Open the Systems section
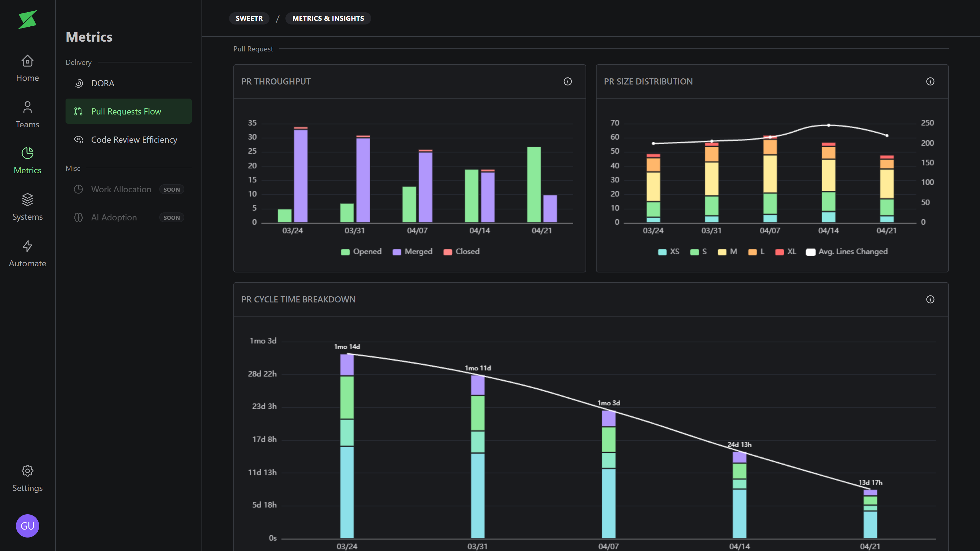980x551 pixels. [27, 207]
